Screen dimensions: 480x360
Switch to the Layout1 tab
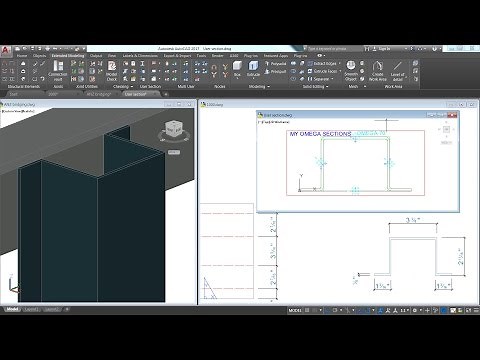point(31,310)
